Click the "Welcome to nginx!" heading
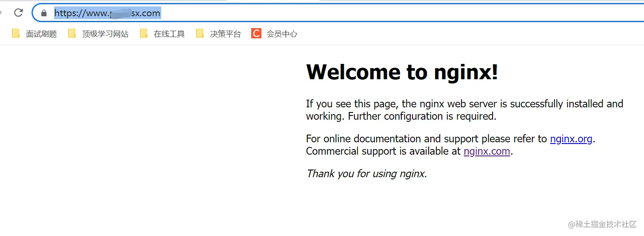Screen dimensions: 644x236 [x=402, y=72]
